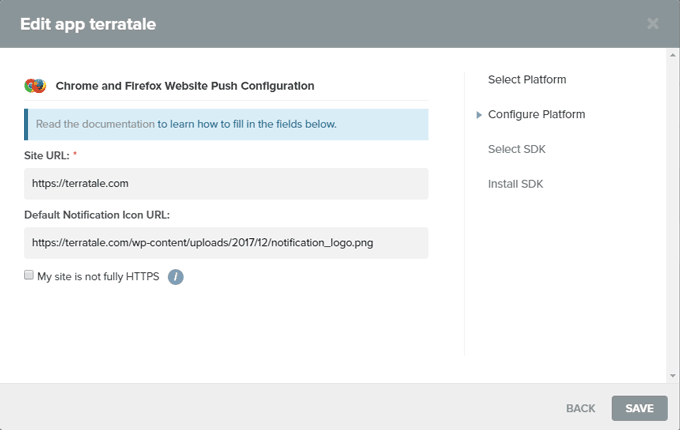Focus the Site URL input field
The image size is (680, 430).
[226, 184]
